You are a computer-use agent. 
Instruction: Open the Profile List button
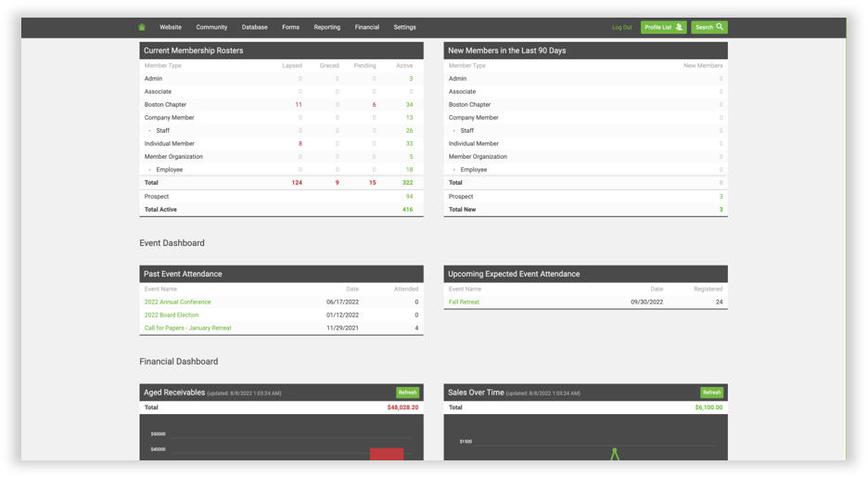click(x=663, y=28)
